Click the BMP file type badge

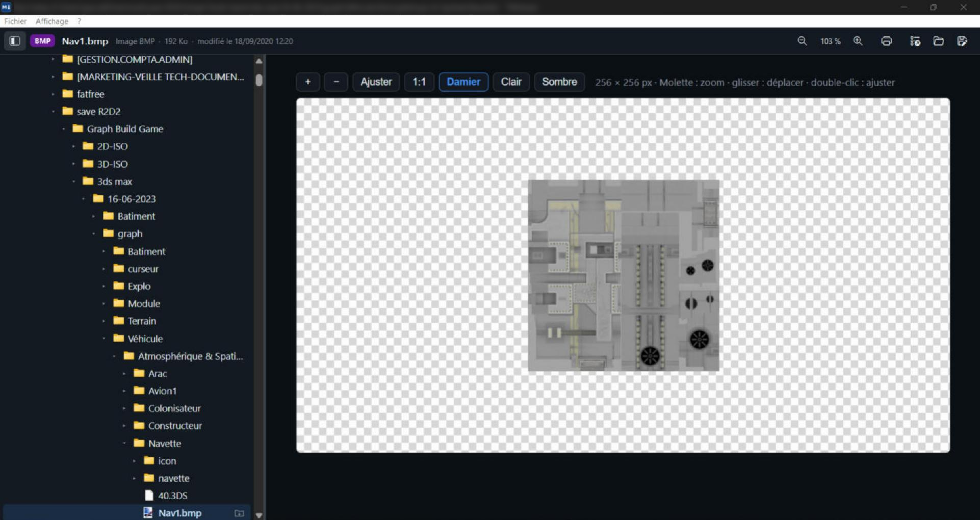(x=42, y=41)
